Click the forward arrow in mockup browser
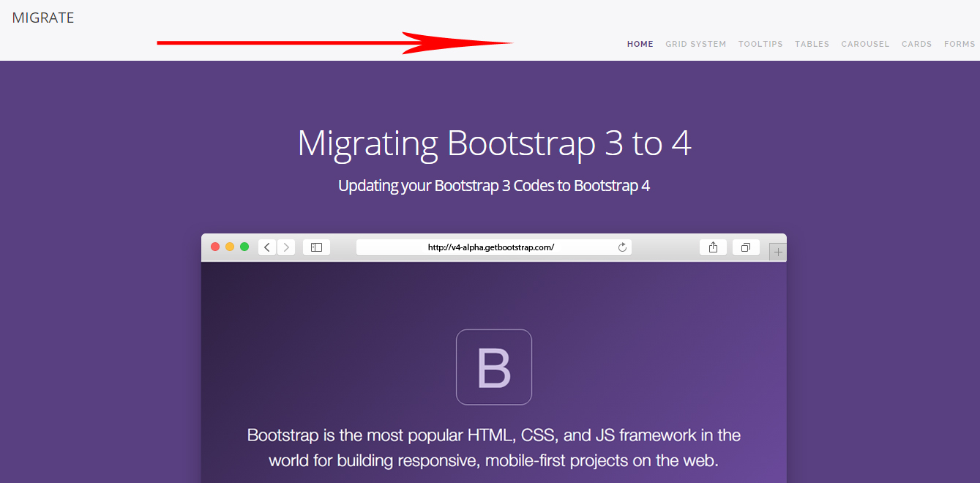Image resolution: width=980 pixels, height=483 pixels. (x=286, y=247)
